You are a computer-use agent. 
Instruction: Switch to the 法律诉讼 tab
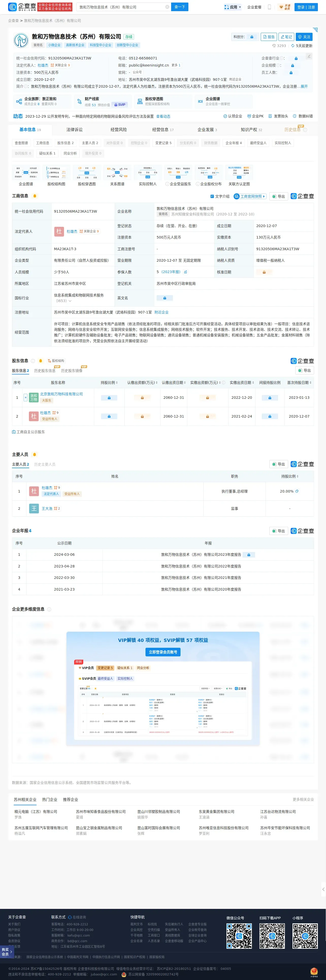point(74,130)
